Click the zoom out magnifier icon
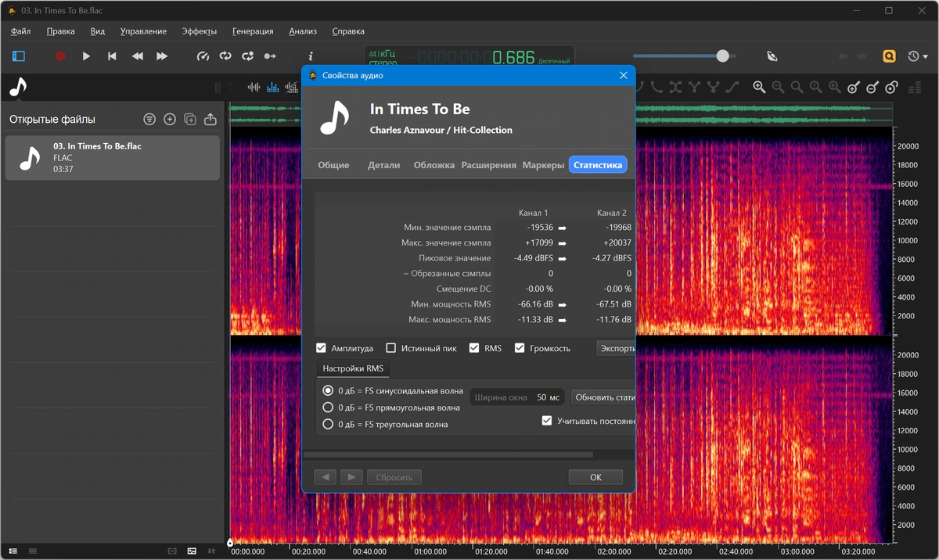The image size is (939, 560). pos(778,88)
